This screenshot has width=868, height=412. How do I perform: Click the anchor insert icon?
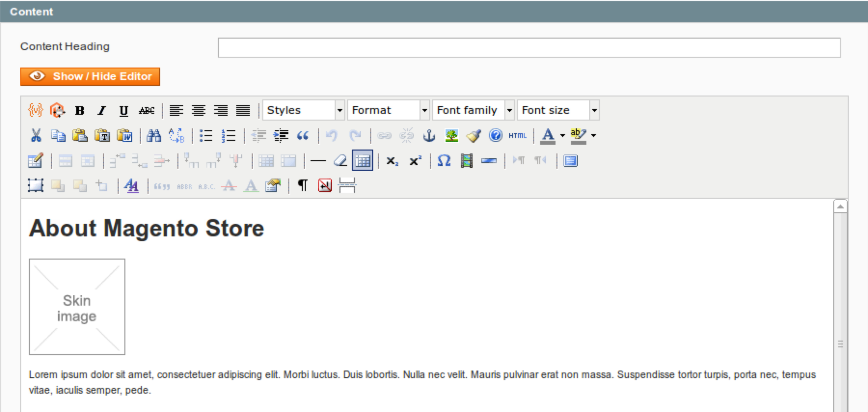point(429,136)
